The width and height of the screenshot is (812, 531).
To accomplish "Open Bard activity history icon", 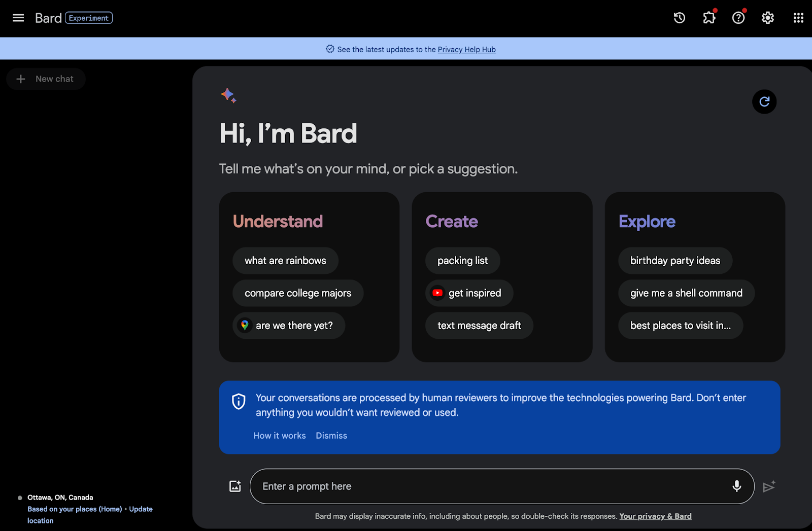I will point(680,18).
